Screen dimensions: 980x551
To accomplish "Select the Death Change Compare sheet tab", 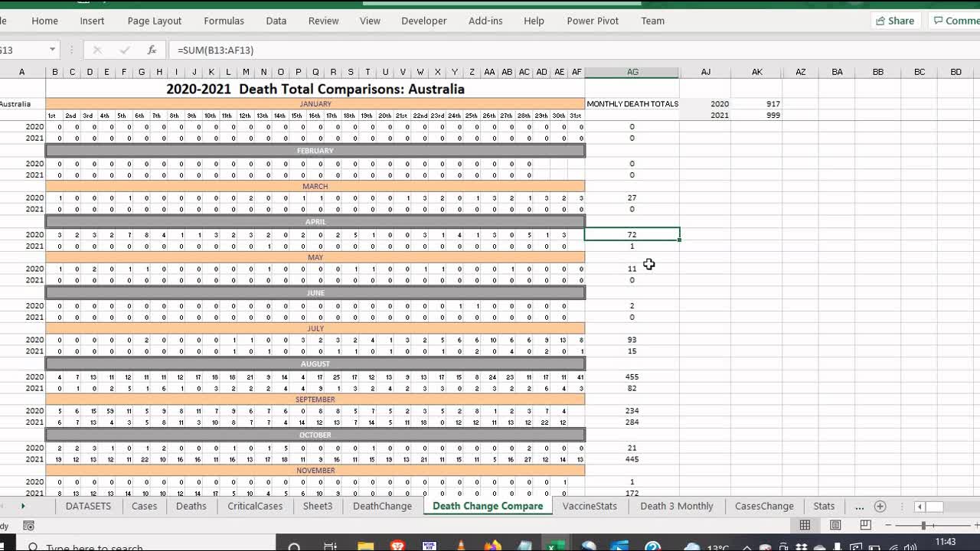I will pyautogui.click(x=488, y=506).
